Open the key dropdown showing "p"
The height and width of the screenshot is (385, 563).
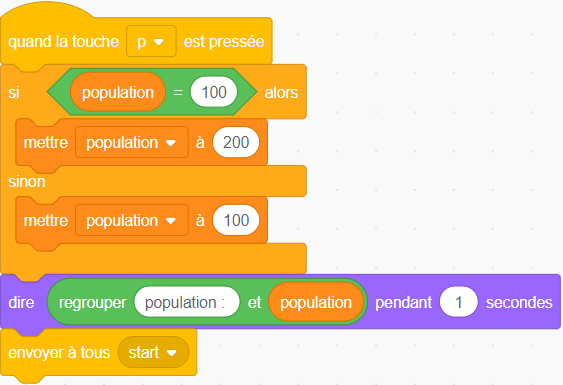pyautogui.click(x=151, y=41)
